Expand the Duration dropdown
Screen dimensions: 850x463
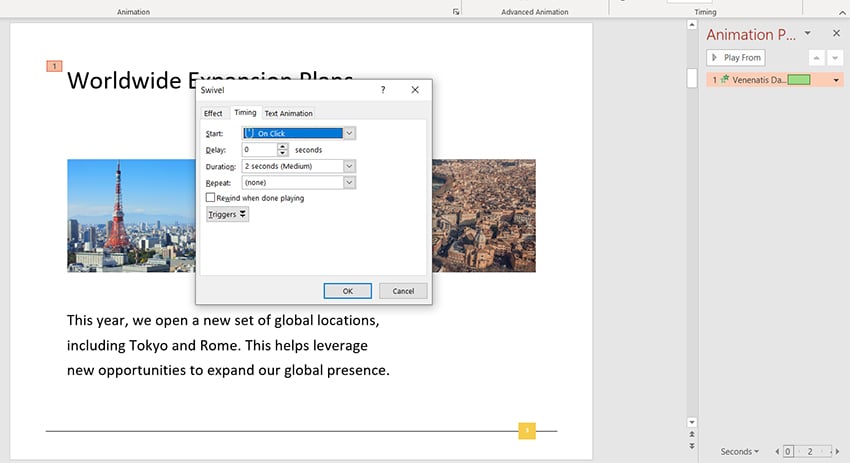point(349,166)
